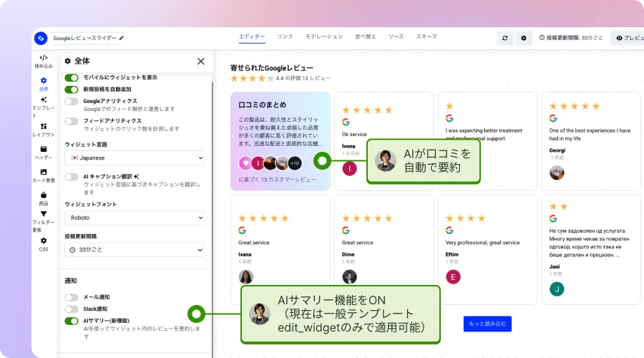Enable メール通知 switch
This screenshot has height=358, width=644.
click(72, 297)
